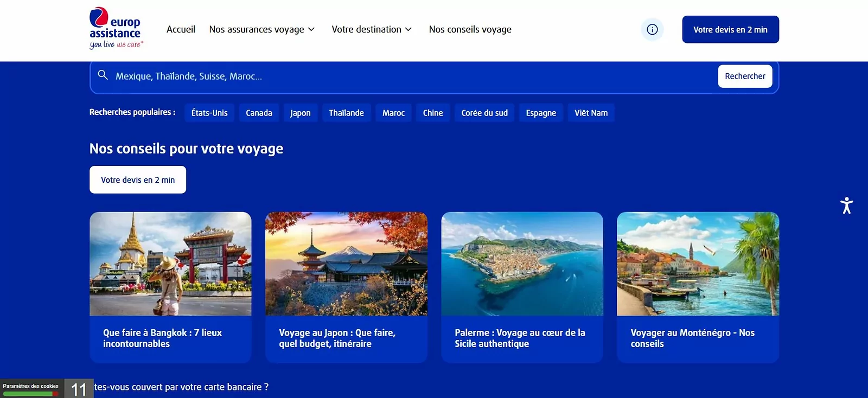Select the Canada popular search

coord(259,113)
